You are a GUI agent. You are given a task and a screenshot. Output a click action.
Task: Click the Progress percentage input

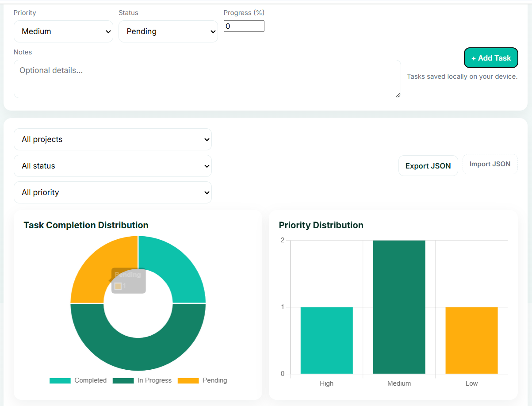pyautogui.click(x=244, y=26)
